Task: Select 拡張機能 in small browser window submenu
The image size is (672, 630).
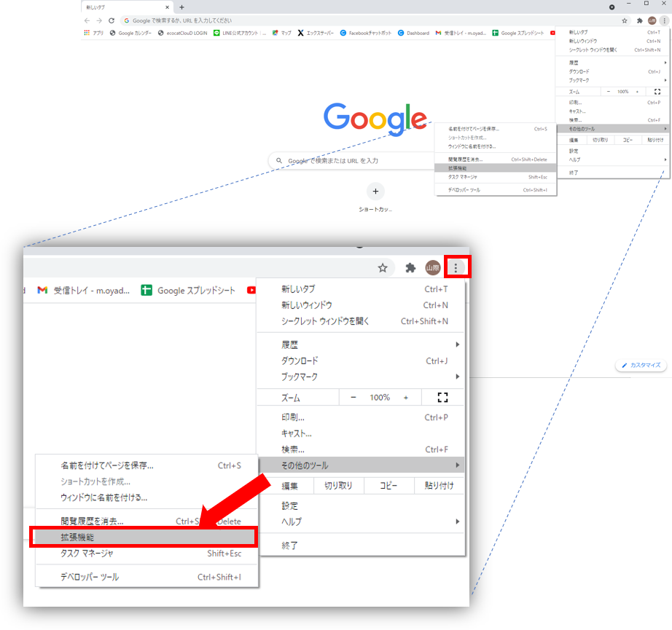Action: click(496, 168)
